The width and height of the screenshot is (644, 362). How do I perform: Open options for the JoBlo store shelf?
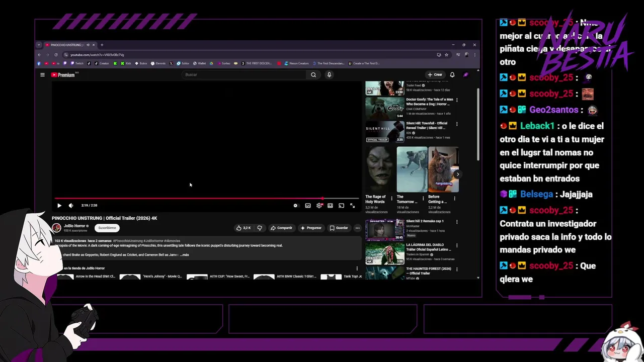coord(357,268)
